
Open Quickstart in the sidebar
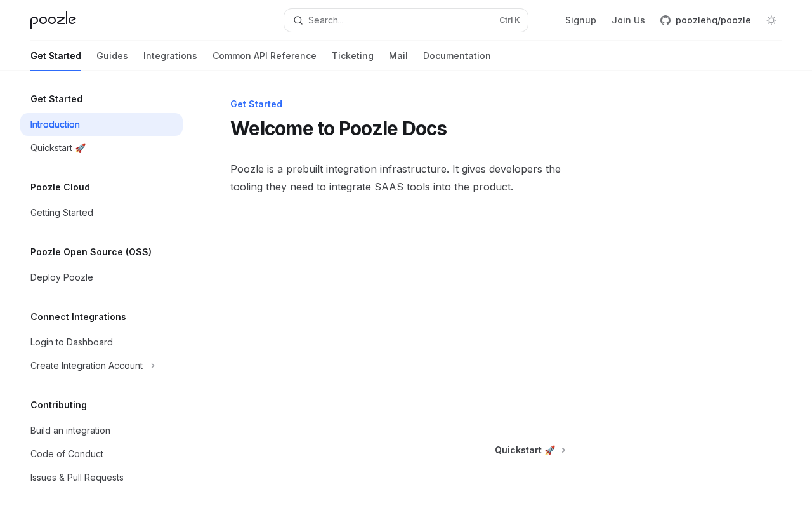tap(58, 148)
